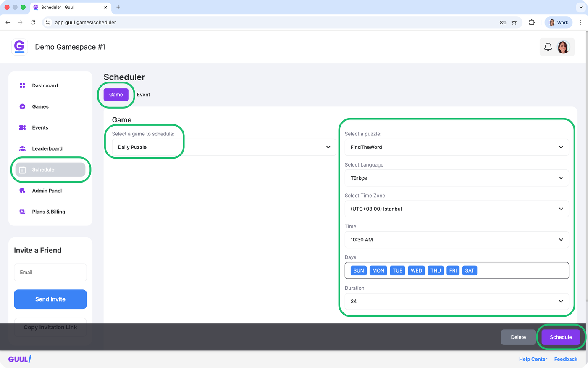Expand the Select a puzzle dropdown
Viewport: 588px width, 368px height.
(457, 147)
